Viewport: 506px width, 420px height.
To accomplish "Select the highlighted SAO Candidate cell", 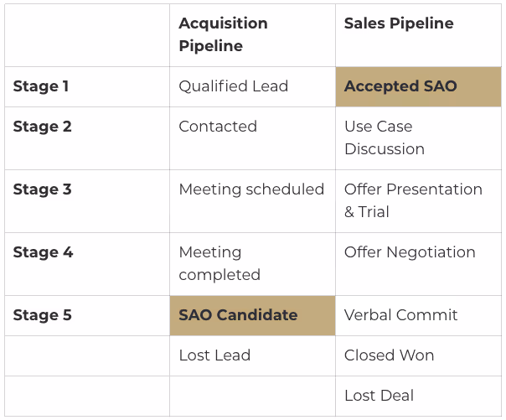I will 252,315.
